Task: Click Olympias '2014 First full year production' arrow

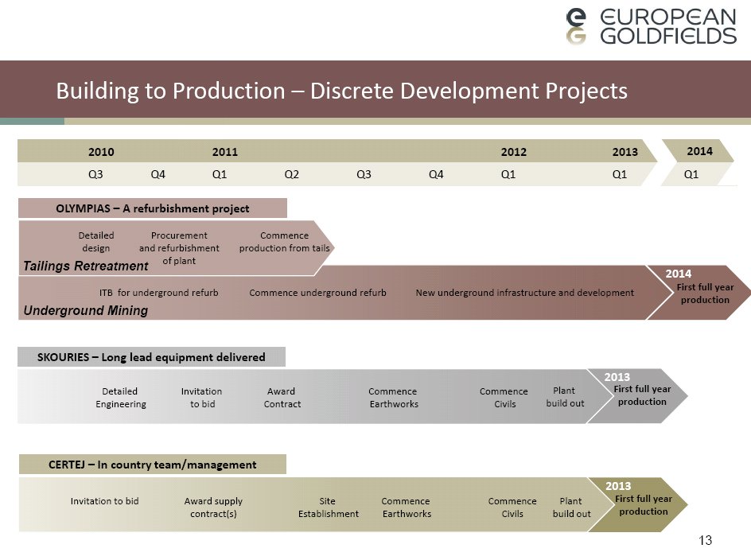Action: point(698,292)
